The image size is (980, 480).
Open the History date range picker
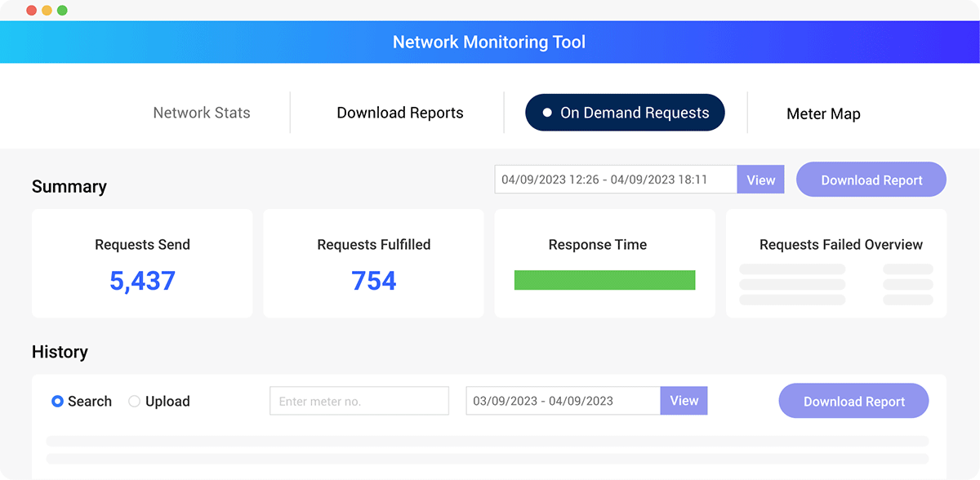(563, 401)
